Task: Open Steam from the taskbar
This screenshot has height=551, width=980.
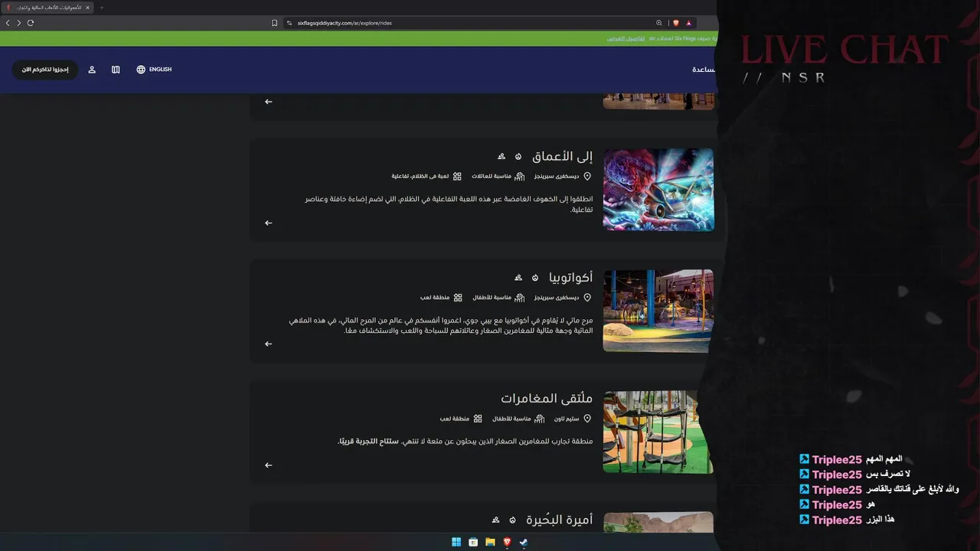Action: (x=524, y=542)
